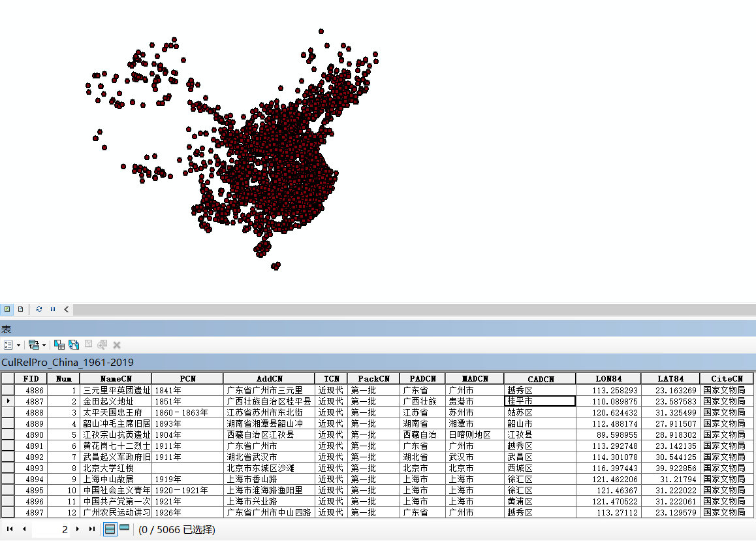Click the FID value 4893
The height and width of the screenshot is (541, 756).
[x=31, y=468]
